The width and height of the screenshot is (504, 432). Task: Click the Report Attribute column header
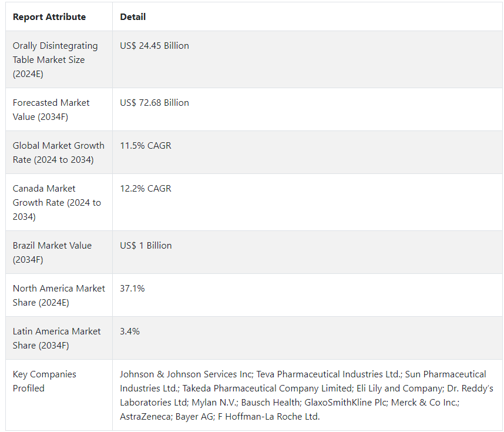[49, 16]
